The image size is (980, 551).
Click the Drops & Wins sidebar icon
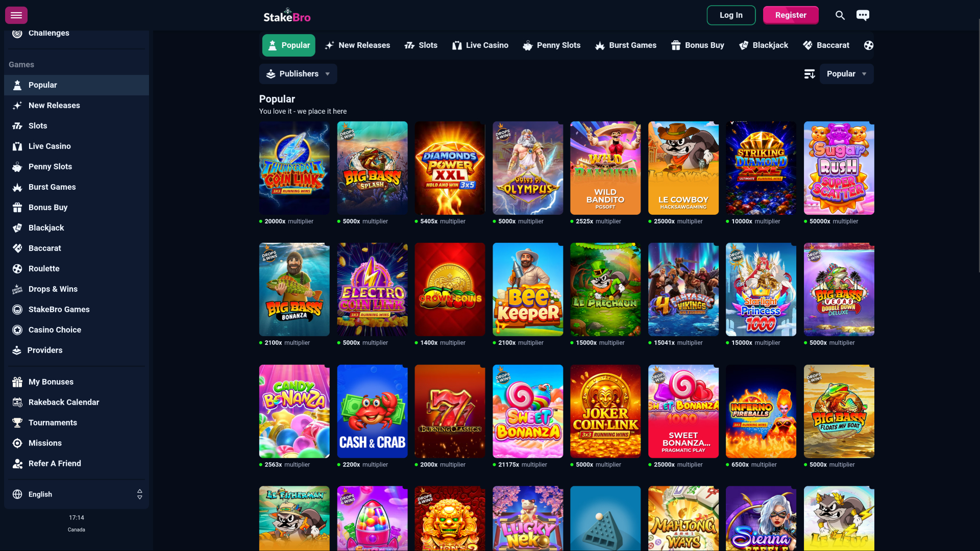point(17,289)
